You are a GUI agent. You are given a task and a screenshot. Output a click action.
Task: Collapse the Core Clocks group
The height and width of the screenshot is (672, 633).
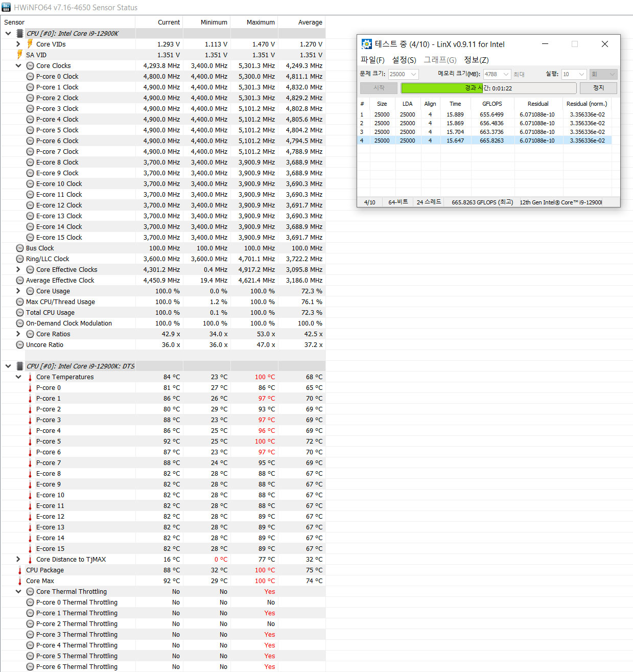18,65
